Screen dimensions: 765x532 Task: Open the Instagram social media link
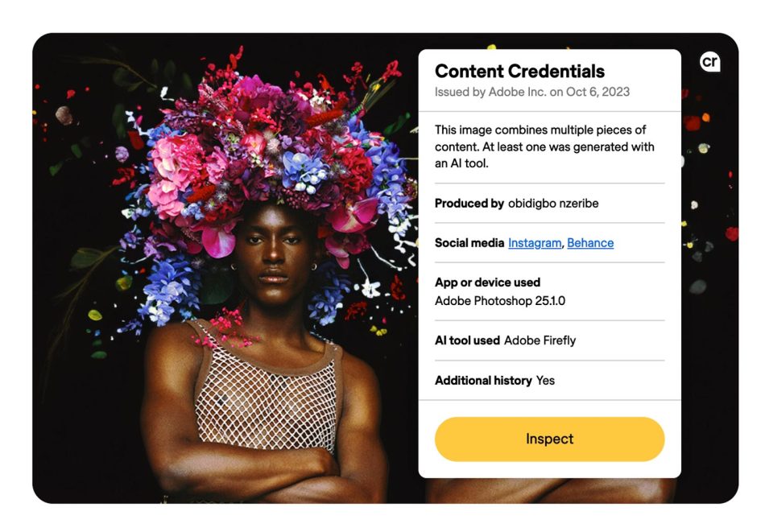coord(535,243)
